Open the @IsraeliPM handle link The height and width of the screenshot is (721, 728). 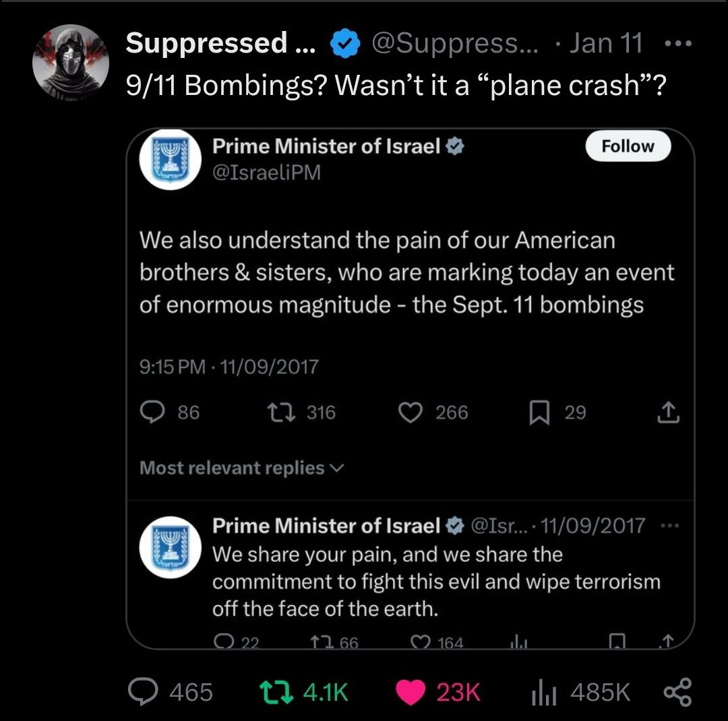[266, 173]
